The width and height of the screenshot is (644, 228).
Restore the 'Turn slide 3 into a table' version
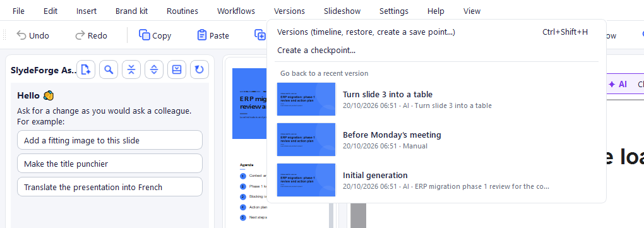[436, 99]
